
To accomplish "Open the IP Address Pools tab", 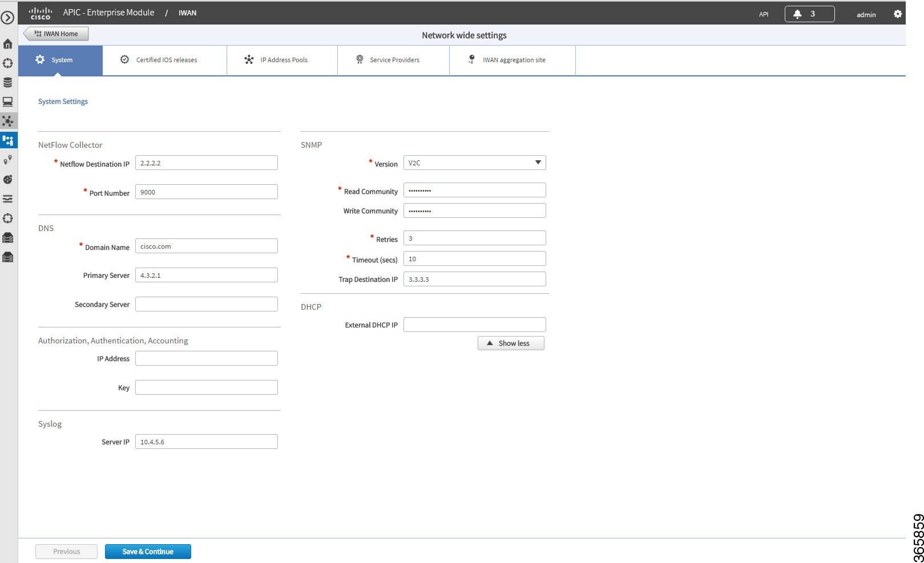I will coord(282,60).
